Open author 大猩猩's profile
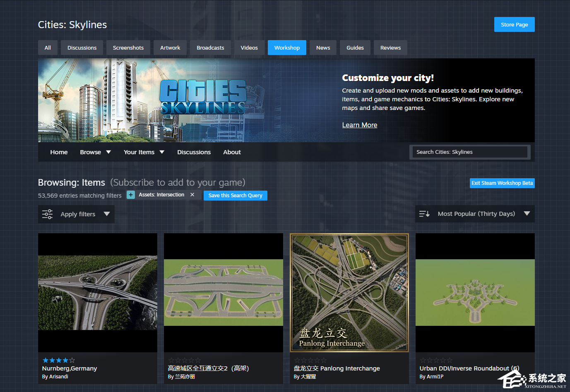Screen dimensions: 570x392 308,377
